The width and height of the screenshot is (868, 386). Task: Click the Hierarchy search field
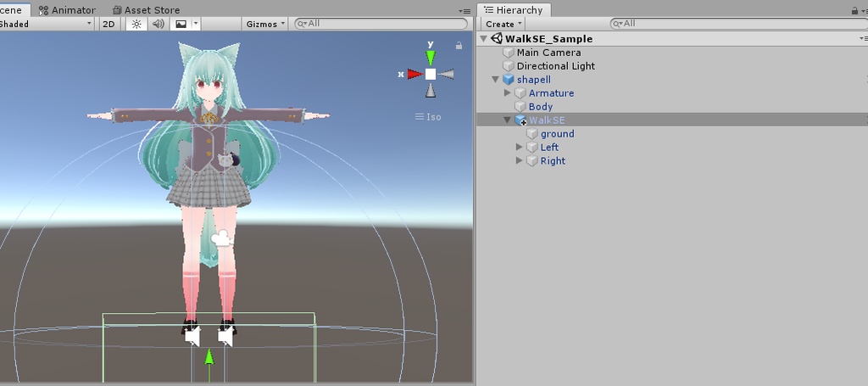click(x=738, y=23)
